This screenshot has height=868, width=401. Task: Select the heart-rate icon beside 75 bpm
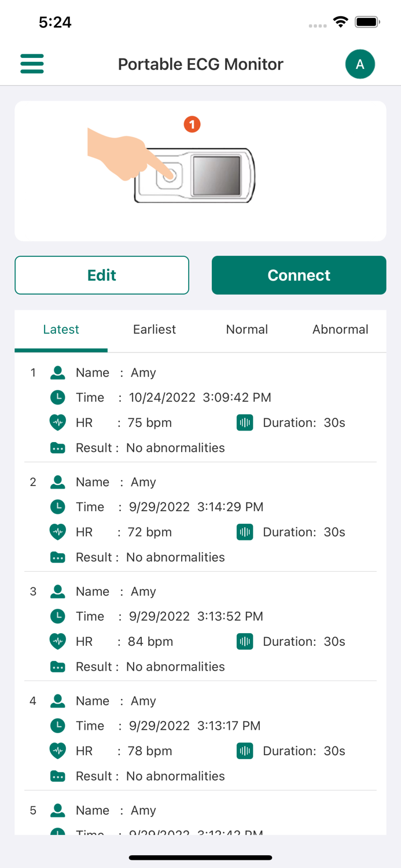(x=57, y=422)
